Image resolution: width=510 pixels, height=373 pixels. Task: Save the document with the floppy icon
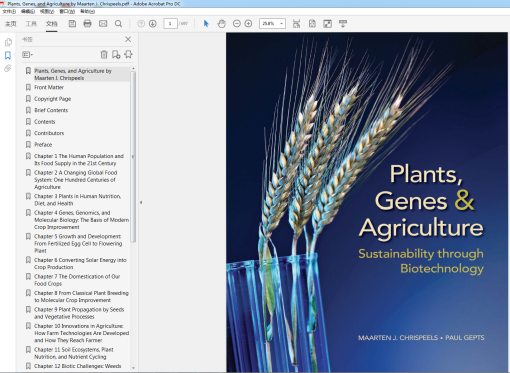click(72, 24)
